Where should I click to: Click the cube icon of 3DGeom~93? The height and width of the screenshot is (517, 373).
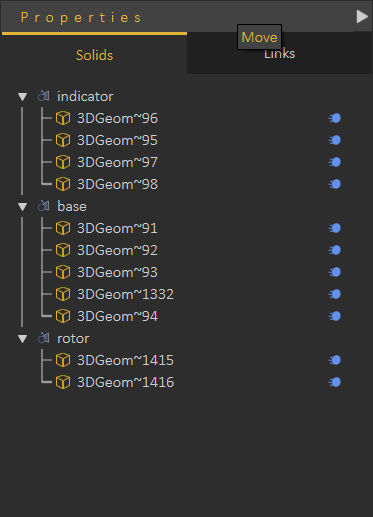point(63,272)
